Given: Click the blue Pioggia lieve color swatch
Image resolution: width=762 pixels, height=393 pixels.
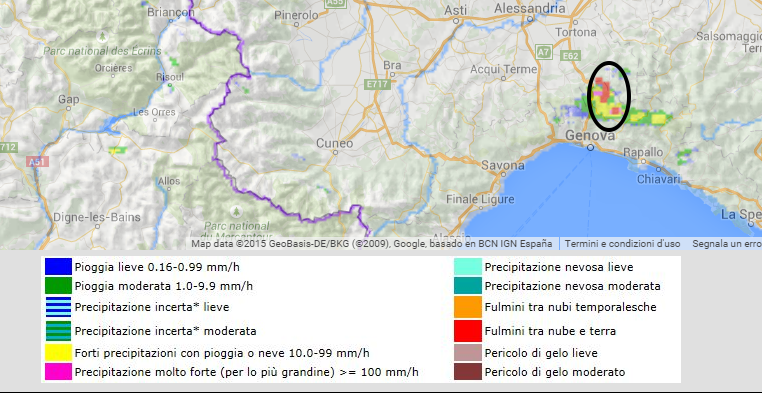Looking at the screenshot, I should pyautogui.click(x=58, y=267).
